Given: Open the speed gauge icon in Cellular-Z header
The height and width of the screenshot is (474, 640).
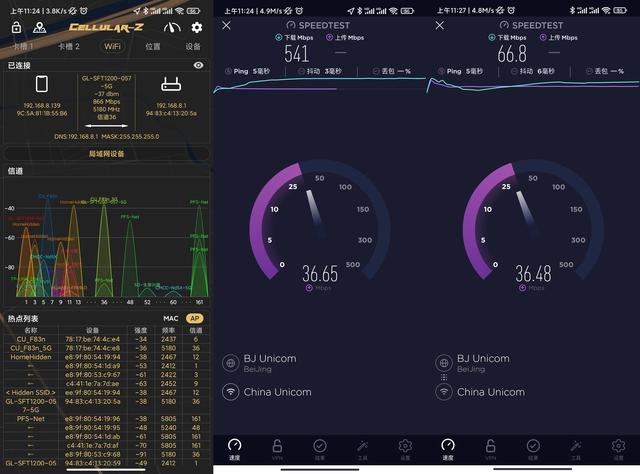Looking at the screenshot, I should (172, 27).
